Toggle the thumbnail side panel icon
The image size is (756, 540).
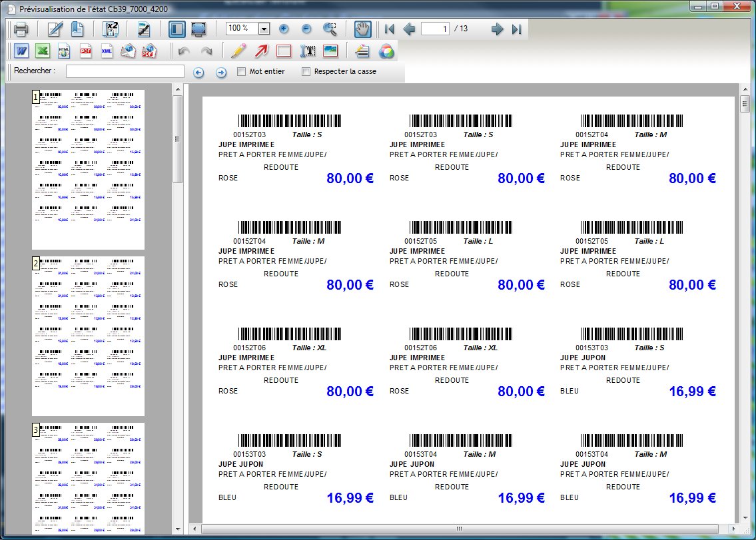tap(177, 29)
